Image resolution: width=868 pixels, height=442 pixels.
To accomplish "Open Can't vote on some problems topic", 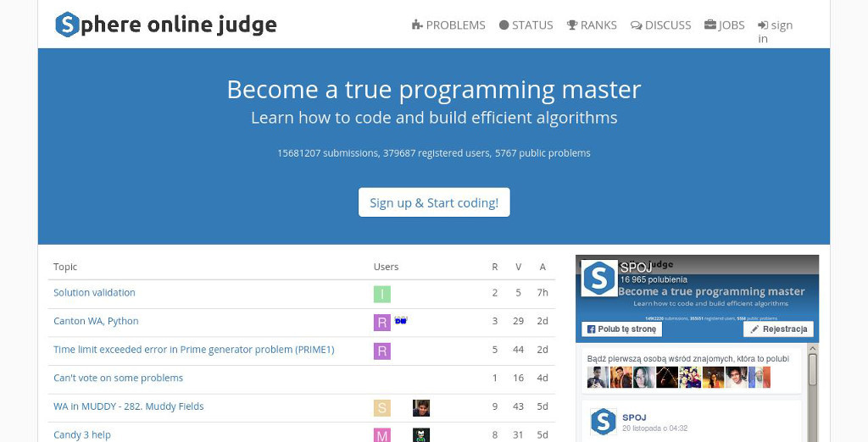I will coord(118,378).
